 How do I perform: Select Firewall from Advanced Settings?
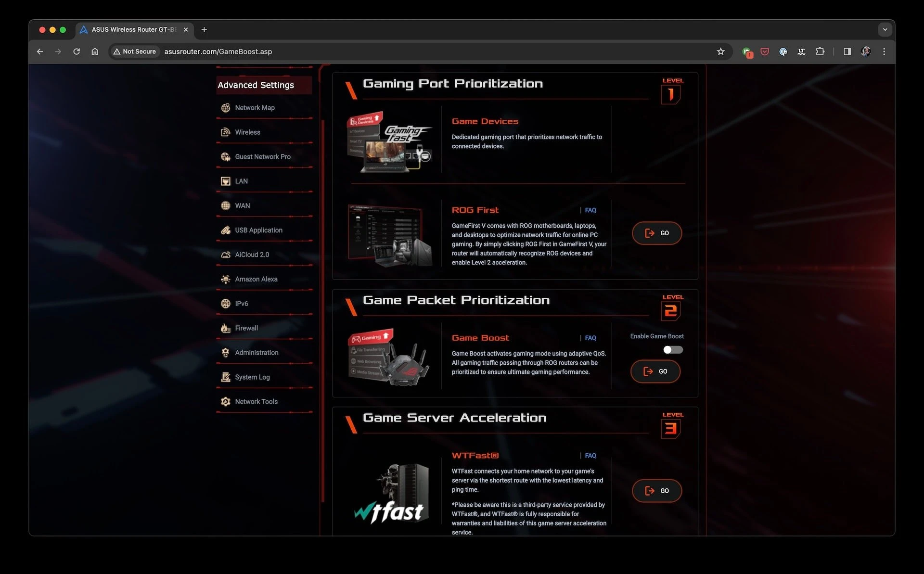[x=264, y=328]
